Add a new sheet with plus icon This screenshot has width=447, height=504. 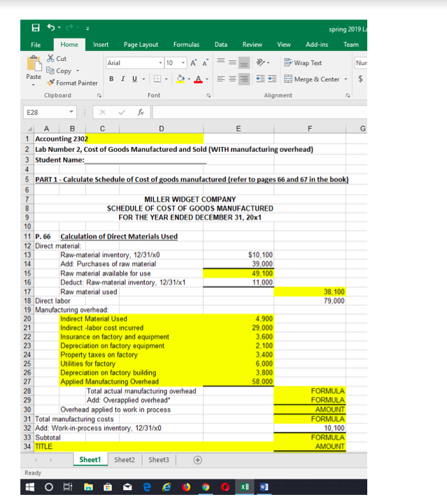click(x=198, y=460)
